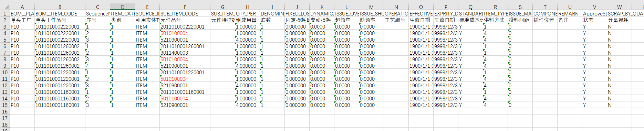Click the 工艺编号 cell
644x131 pixels.
(396, 20)
